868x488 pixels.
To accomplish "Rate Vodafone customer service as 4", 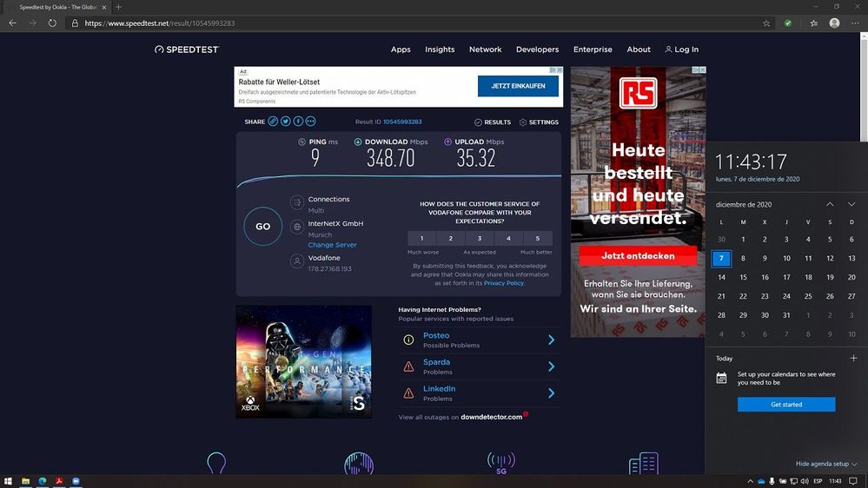I will click(x=509, y=239).
